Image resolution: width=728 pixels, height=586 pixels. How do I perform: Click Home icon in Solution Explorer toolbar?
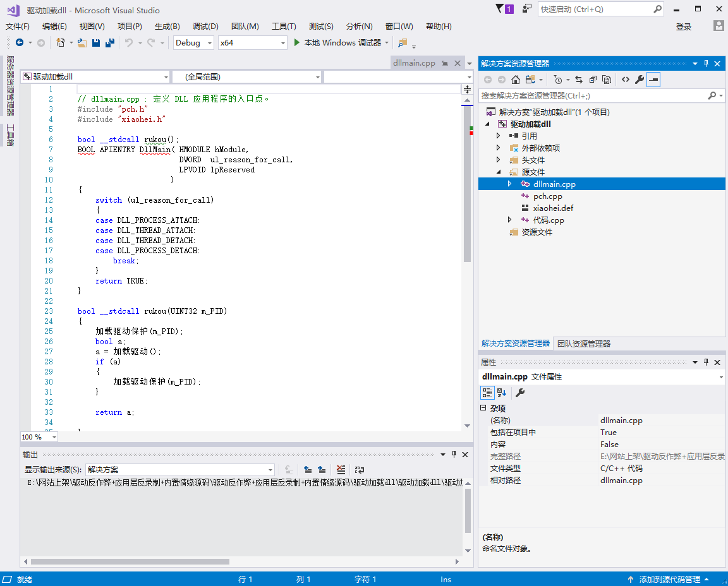[516, 80]
